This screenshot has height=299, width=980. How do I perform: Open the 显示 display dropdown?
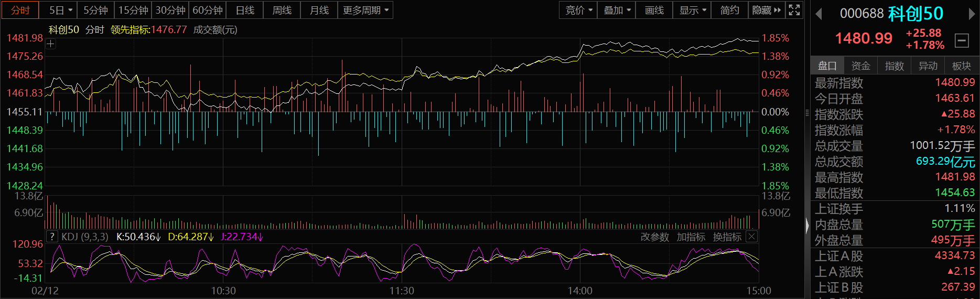point(692,10)
